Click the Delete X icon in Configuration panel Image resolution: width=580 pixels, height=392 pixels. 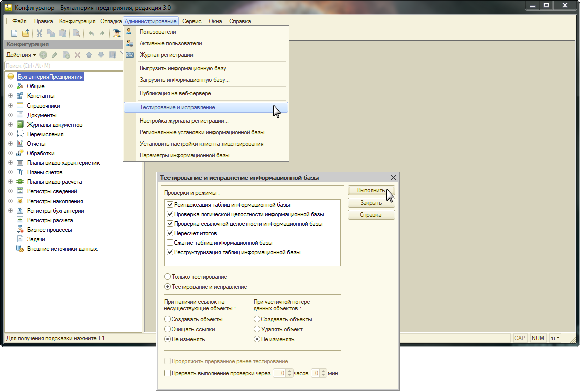click(x=78, y=55)
